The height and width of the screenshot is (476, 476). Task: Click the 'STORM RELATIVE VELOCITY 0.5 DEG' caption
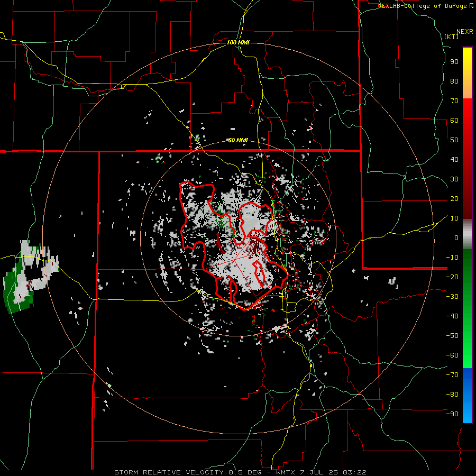188,472
